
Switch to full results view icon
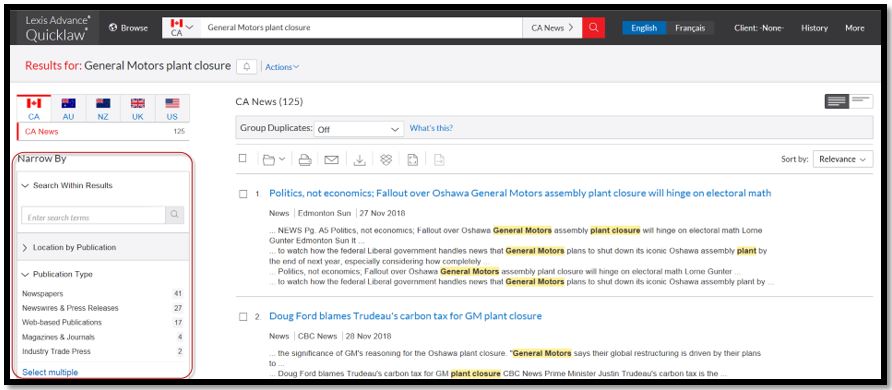[837, 102]
